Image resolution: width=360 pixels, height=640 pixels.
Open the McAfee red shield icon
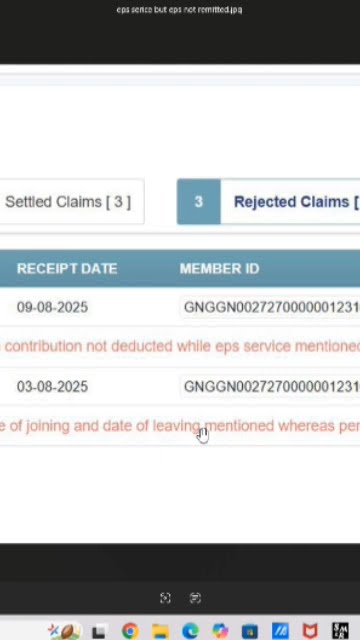(x=310, y=631)
